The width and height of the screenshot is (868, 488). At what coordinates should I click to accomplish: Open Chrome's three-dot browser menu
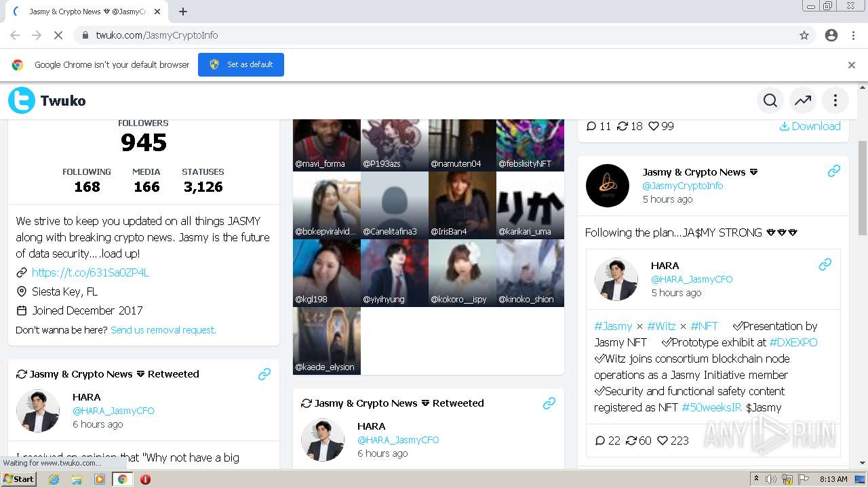[853, 35]
